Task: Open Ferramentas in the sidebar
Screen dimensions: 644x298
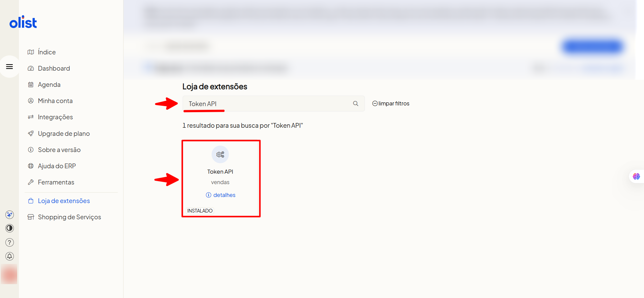Action: [x=56, y=182]
